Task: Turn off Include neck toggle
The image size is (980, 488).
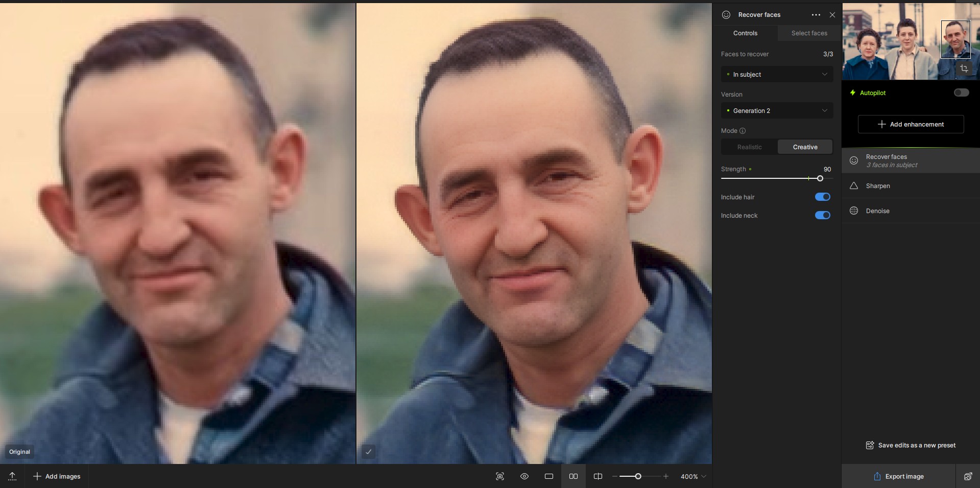Action: pyautogui.click(x=822, y=215)
